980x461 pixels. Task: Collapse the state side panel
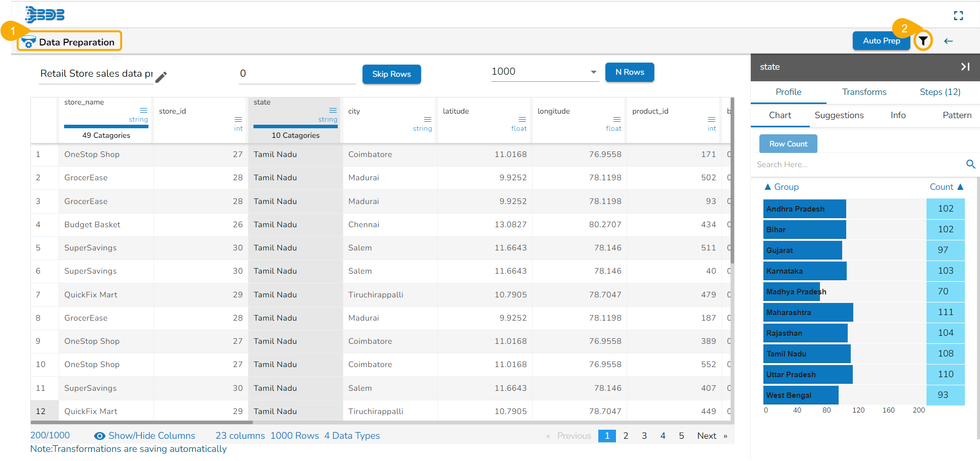point(965,67)
